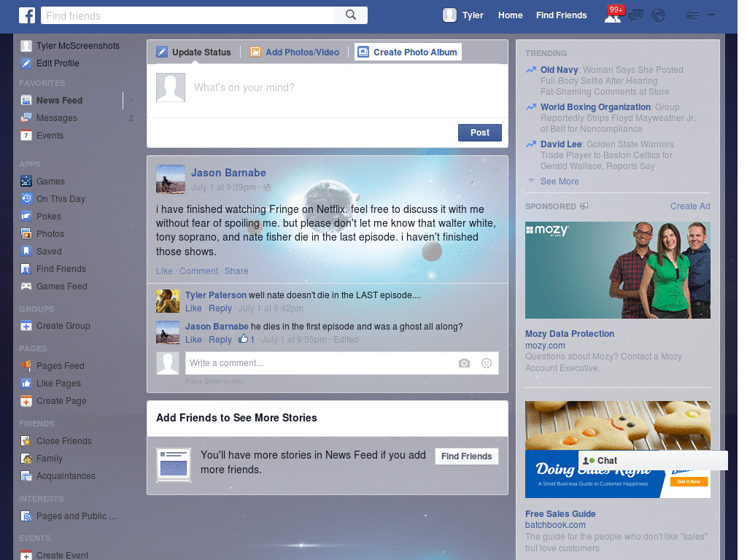This screenshot has width=747, height=560.
Task: Open World Boxing Organization trending topic
Action: point(595,107)
